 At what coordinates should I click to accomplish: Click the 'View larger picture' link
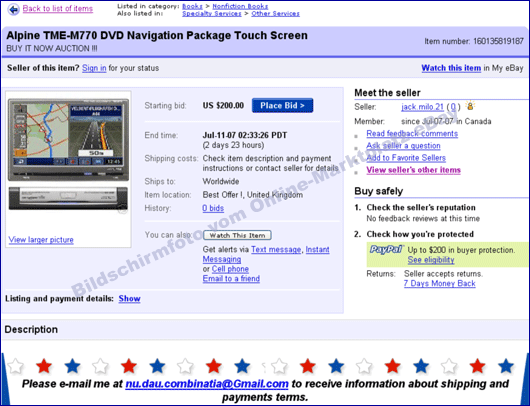pyautogui.click(x=41, y=240)
